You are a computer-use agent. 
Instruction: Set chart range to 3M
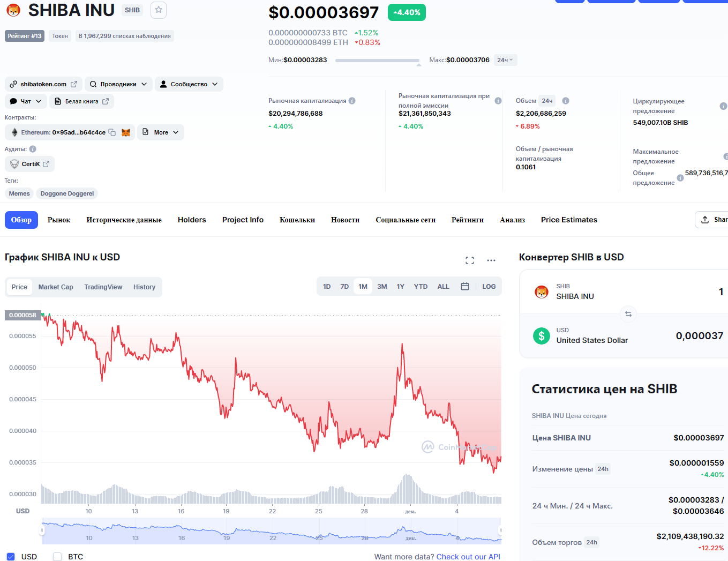point(382,287)
